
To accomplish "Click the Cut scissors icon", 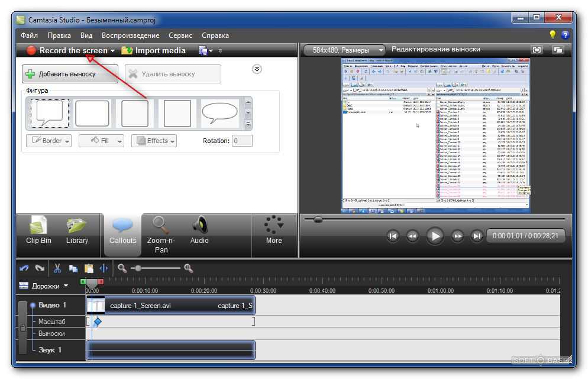I will [57, 268].
